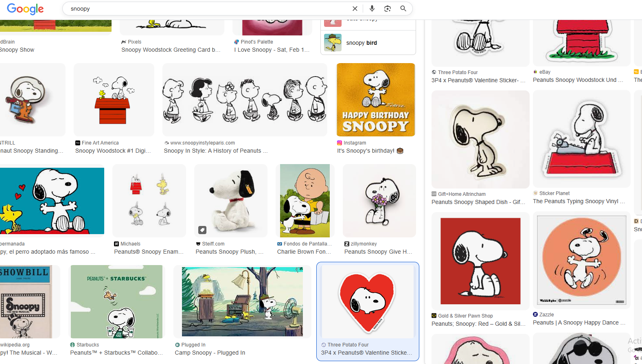Open the Fine Art America favicon
This screenshot has width=642, height=364.
click(x=78, y=143)
